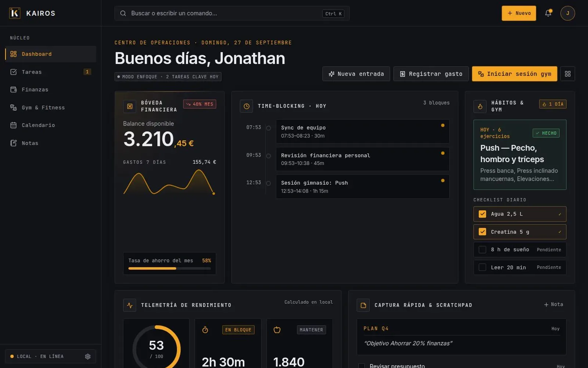Click the Calculado en local label
588x368 pixels.
click(308, 302)
